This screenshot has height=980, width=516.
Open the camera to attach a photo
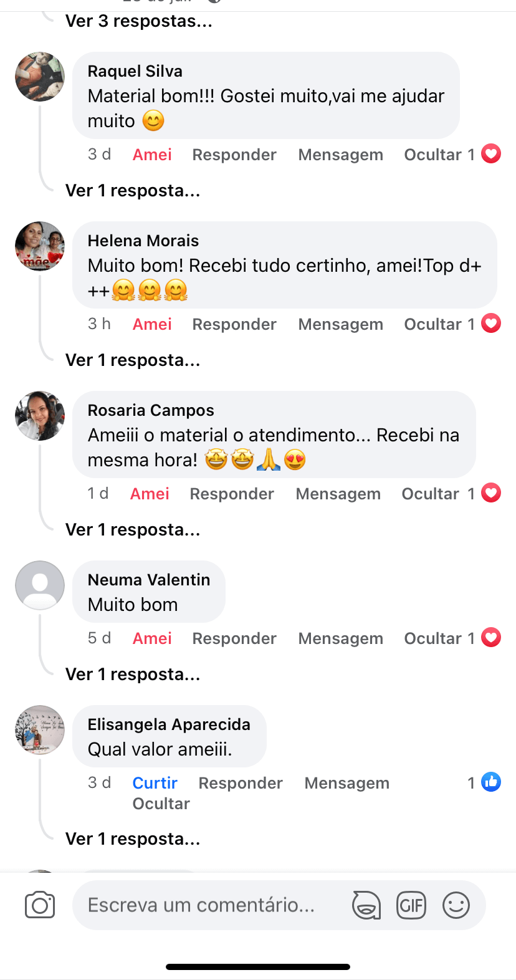pyautogui.click(x=39, y=905)
